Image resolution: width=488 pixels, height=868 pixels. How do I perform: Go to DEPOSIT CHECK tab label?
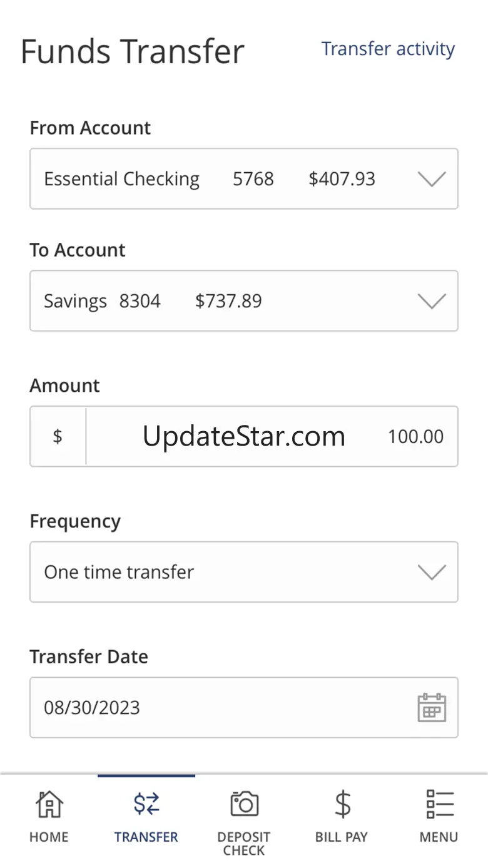click(244, 844)
